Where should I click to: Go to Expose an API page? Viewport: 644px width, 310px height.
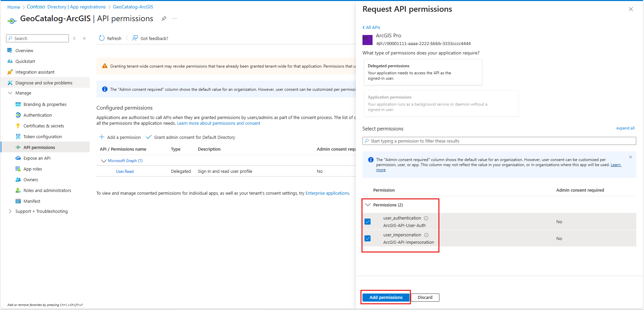coord(37,158)
